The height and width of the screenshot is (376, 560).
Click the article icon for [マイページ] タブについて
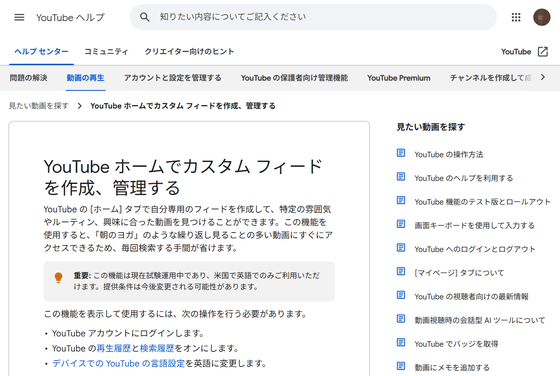pyautogui.click(x=401, y=271)
